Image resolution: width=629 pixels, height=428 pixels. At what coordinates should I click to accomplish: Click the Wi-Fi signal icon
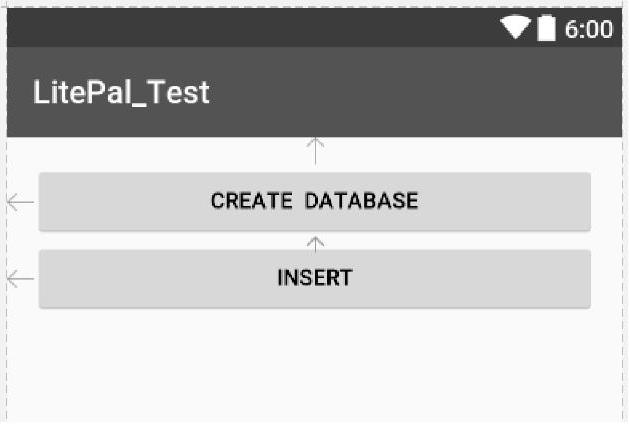coord(515,29)
